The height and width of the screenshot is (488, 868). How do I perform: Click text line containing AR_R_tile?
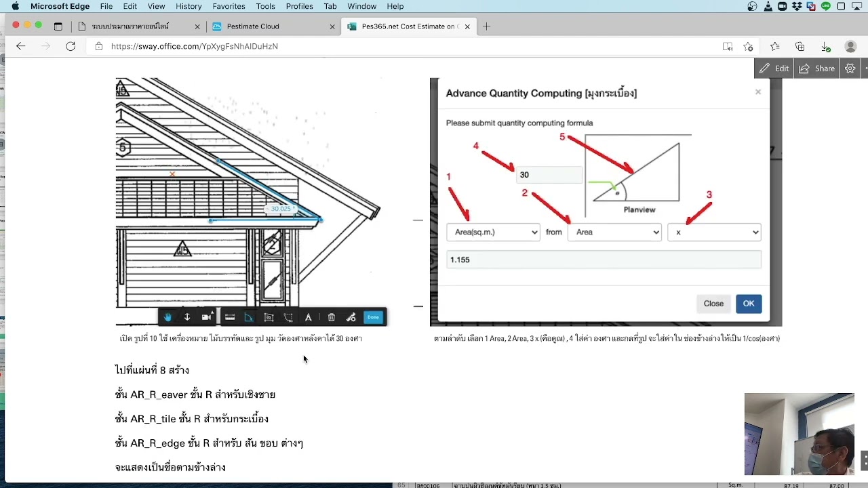click(192, 419)
